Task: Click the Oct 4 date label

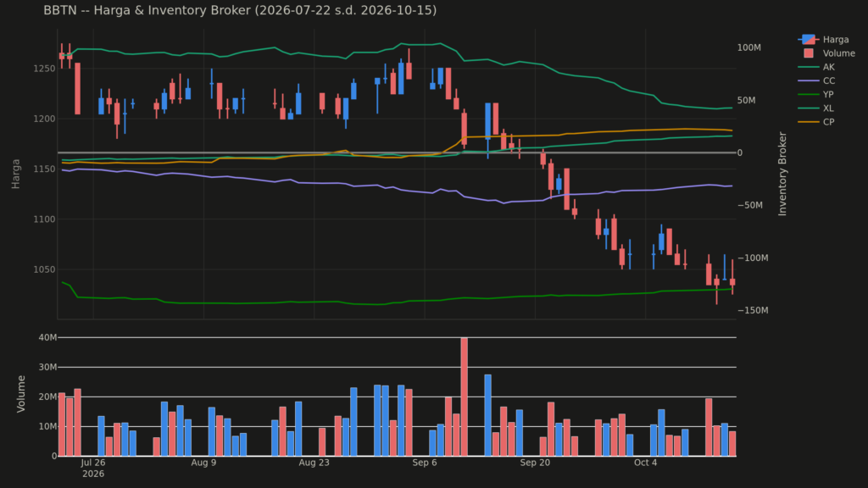Action: [x=645, y=463]
